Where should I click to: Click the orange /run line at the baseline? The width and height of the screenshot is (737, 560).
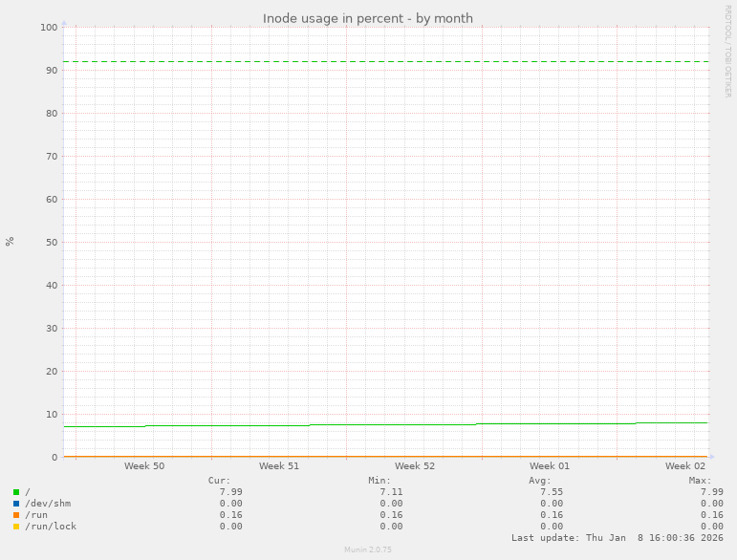tap(385, 457)
